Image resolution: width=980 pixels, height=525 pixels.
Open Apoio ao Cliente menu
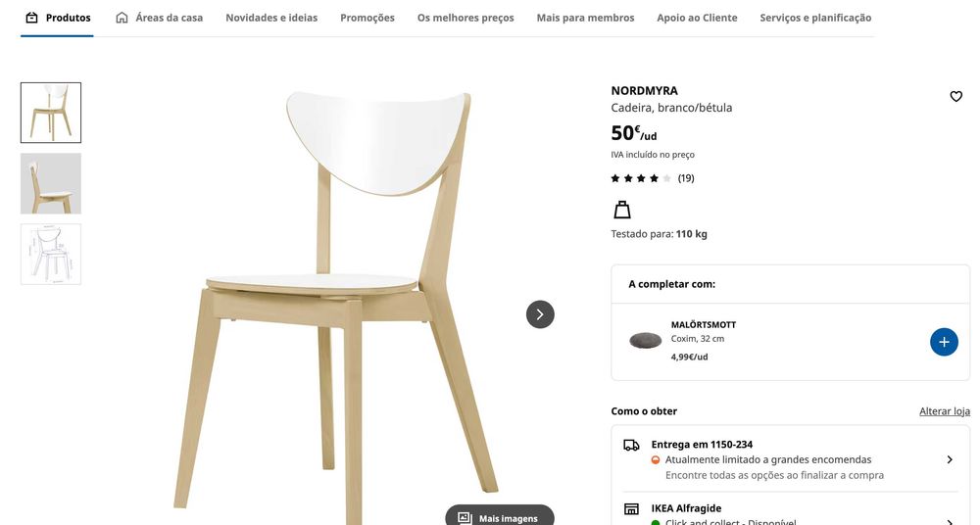697,18
